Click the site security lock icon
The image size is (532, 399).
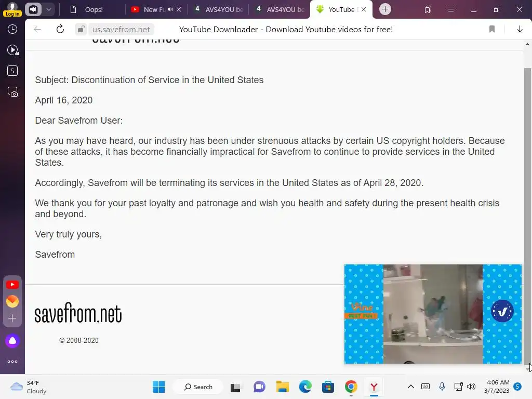81,30
